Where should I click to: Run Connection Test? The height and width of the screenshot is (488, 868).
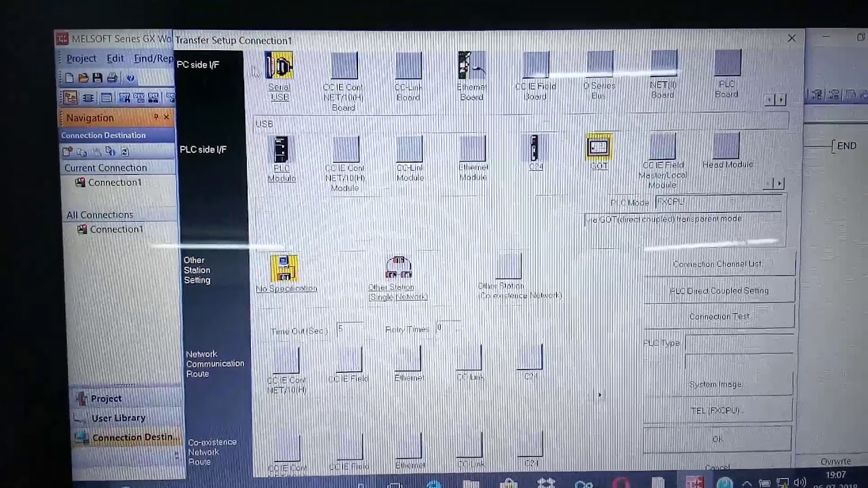[x=718, y=317]
